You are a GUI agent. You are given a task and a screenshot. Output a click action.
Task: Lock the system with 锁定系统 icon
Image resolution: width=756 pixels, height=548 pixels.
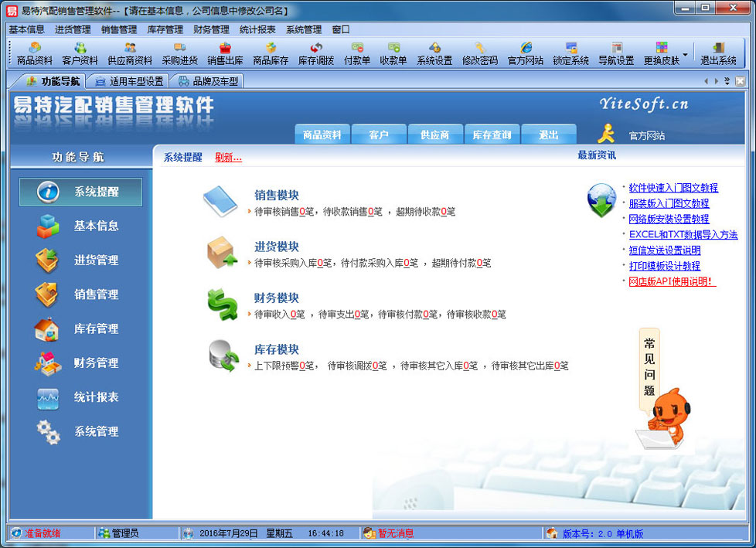click(x=570, y=54)
